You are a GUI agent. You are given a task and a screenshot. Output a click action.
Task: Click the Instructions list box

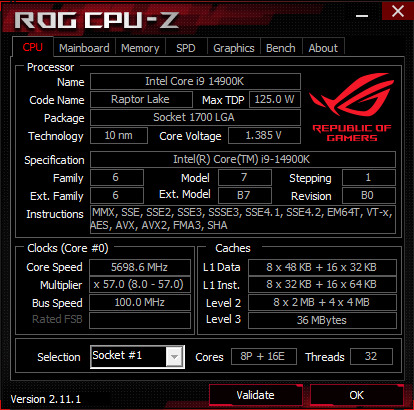(243, 219)
